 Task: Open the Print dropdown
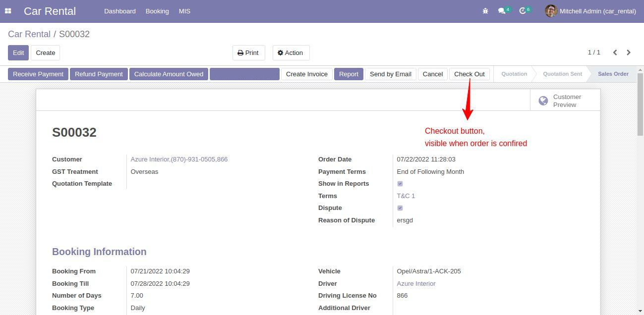248,53
